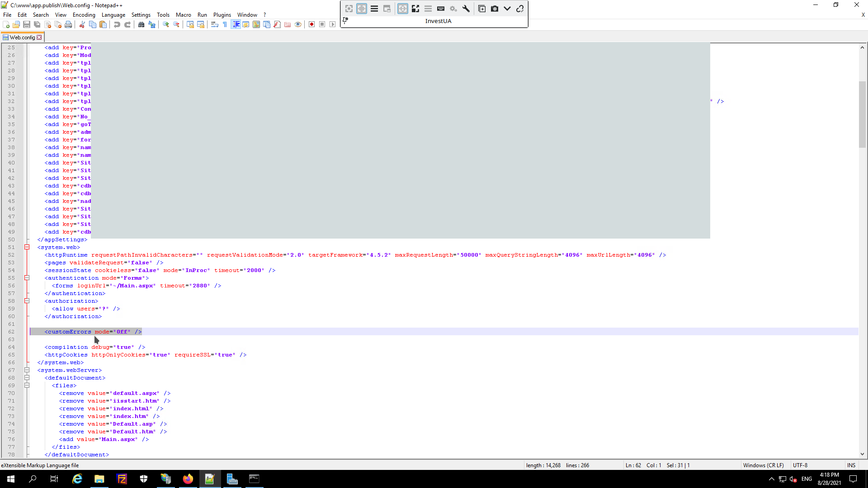The image size is (868, 488).
Task: Open the Encoding menu
Action: pyautogui.click(x=84, y=15)
